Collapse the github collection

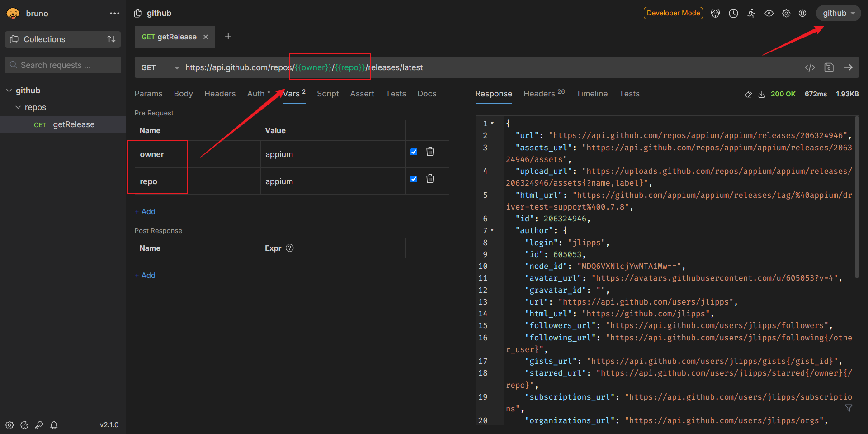[9, 91]
